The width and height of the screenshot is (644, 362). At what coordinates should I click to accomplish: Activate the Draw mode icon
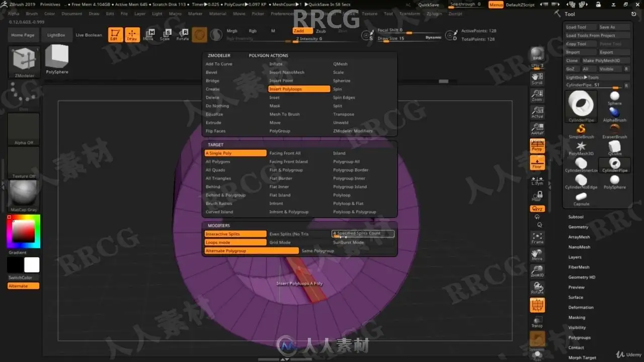(x=132, y=35)
